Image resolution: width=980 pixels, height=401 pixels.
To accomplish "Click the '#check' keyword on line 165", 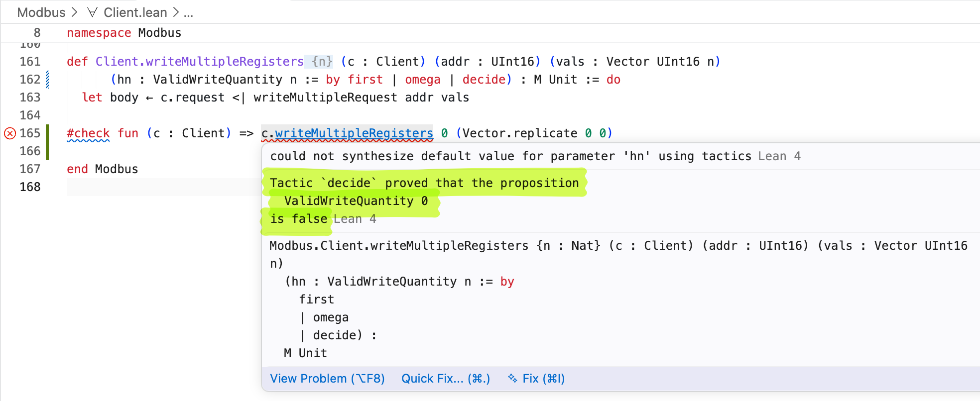I will pos(88,133).
